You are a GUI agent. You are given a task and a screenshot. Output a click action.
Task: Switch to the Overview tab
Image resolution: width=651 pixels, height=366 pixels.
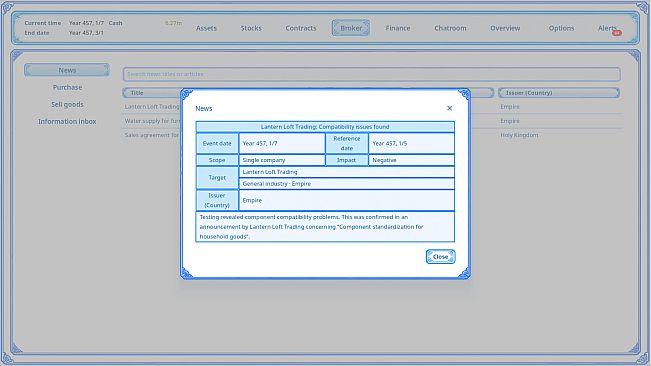(505, 28)
